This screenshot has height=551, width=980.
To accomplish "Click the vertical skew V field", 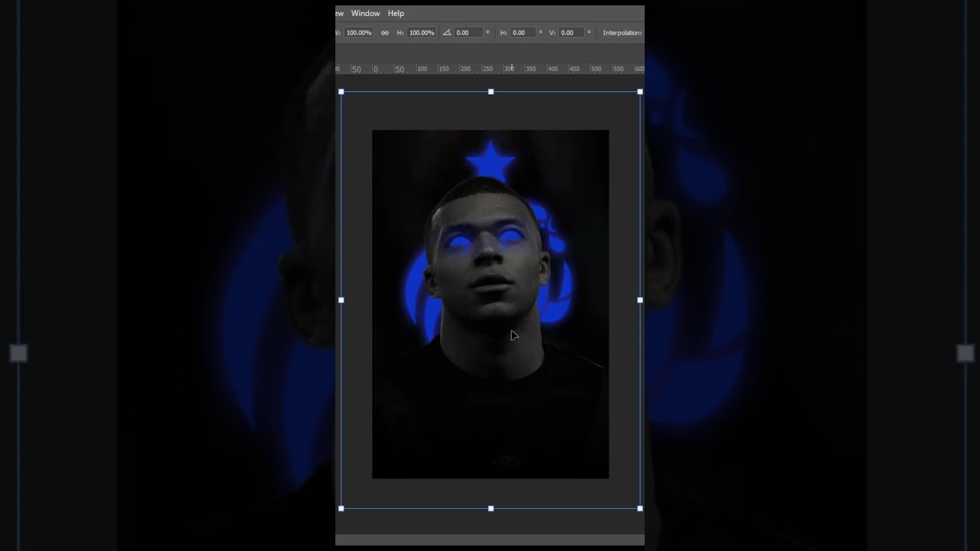I will pos(572,33).
